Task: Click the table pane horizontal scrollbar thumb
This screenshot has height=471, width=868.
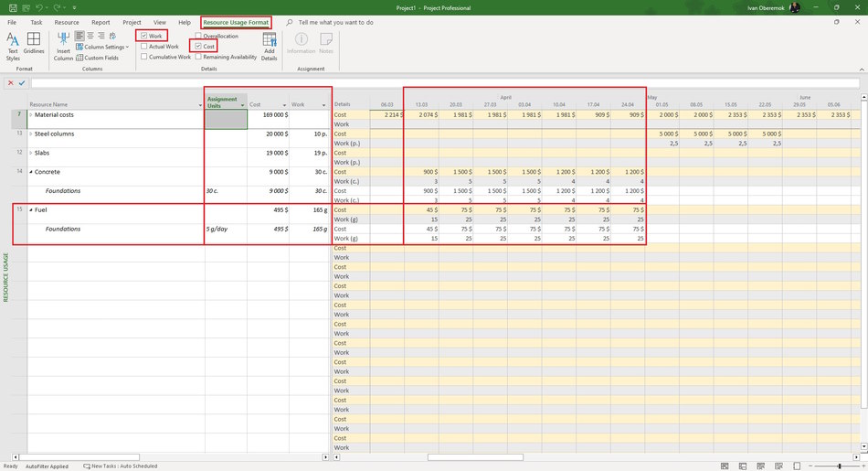Action: pyautogui.click(x=79, y=457)
